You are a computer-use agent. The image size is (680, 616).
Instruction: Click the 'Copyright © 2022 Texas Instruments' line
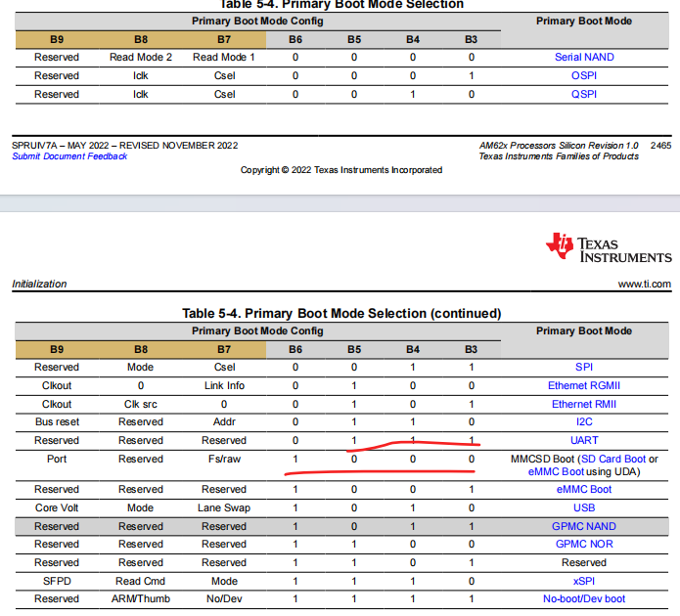coord(341,170)
